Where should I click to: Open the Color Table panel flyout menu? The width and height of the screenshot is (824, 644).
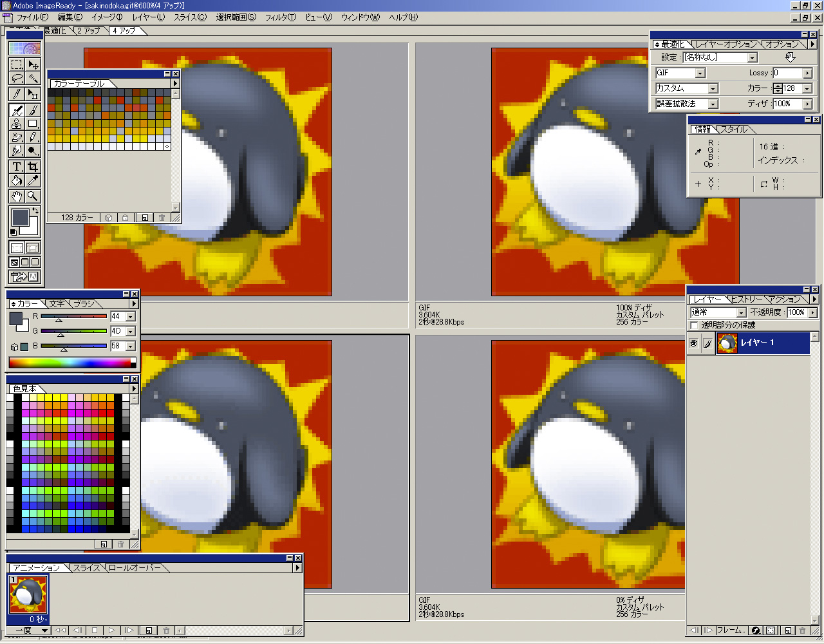[x=175, y=83]
